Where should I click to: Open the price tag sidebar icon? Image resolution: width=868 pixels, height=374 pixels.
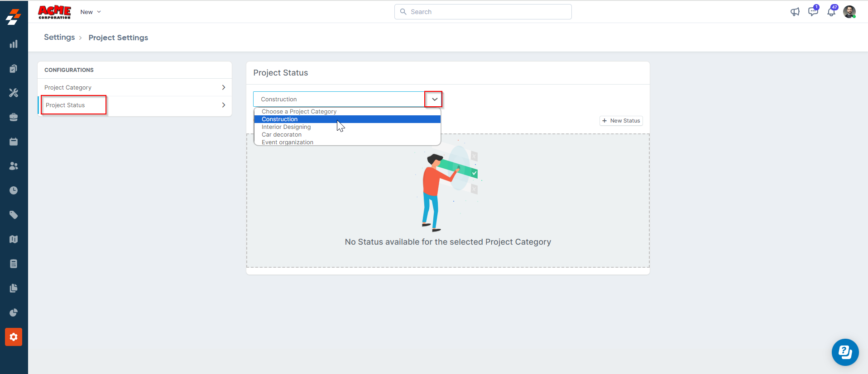(14, 215)
